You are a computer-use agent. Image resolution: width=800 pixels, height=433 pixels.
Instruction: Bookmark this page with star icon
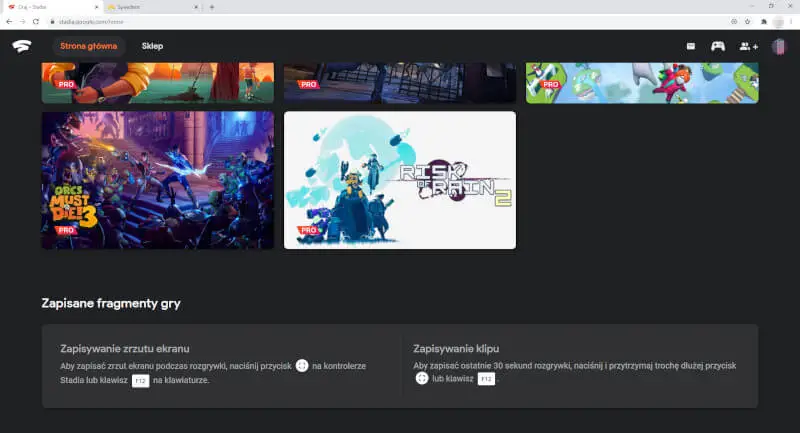tap(747, 21)
